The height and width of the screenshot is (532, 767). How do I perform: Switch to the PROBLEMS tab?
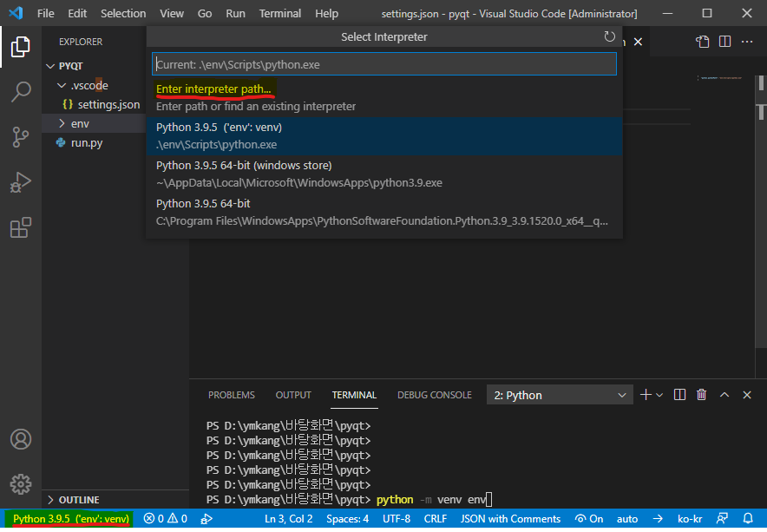(232, 395)
